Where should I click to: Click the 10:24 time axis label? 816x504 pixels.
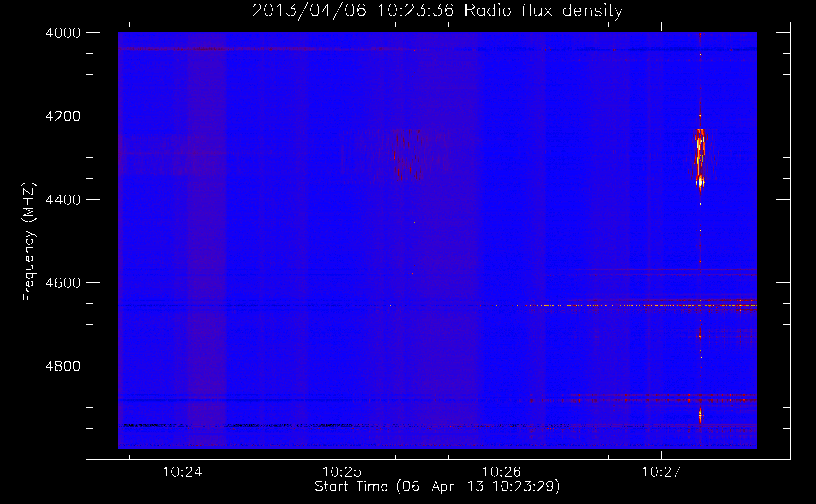point(183,472)
